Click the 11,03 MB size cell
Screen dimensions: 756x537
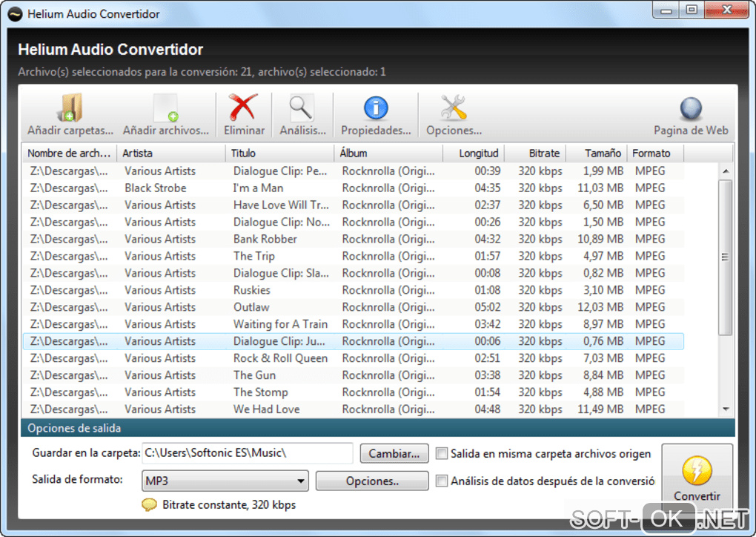[x=600, y=188]
